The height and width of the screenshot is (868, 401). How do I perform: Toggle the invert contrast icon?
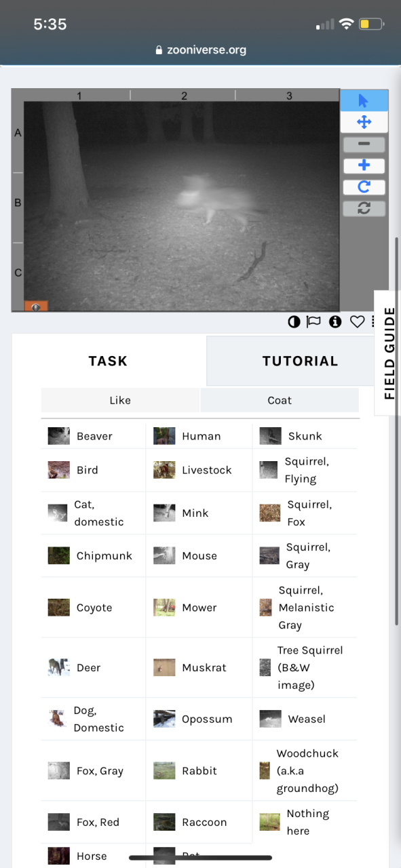tap(294, 322)
